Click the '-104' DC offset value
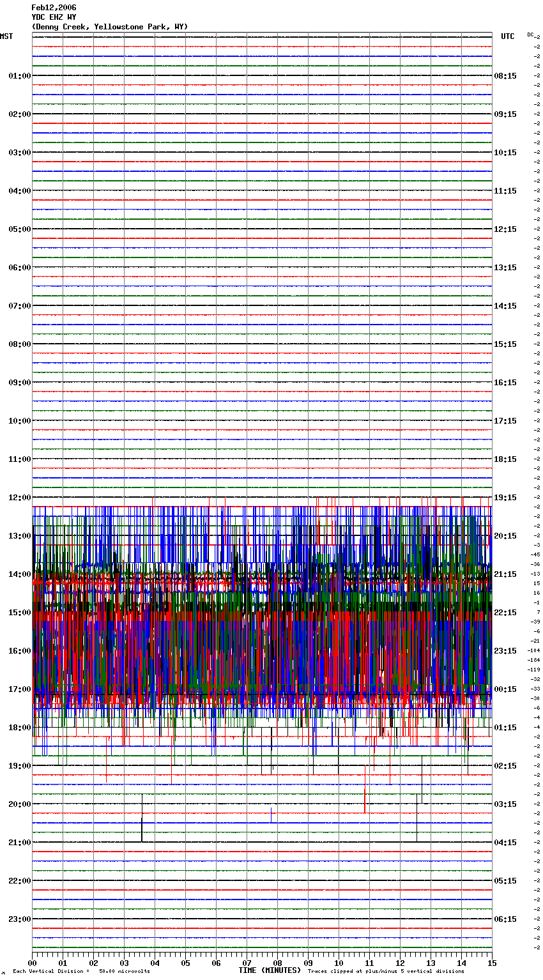 pos(534,650)
